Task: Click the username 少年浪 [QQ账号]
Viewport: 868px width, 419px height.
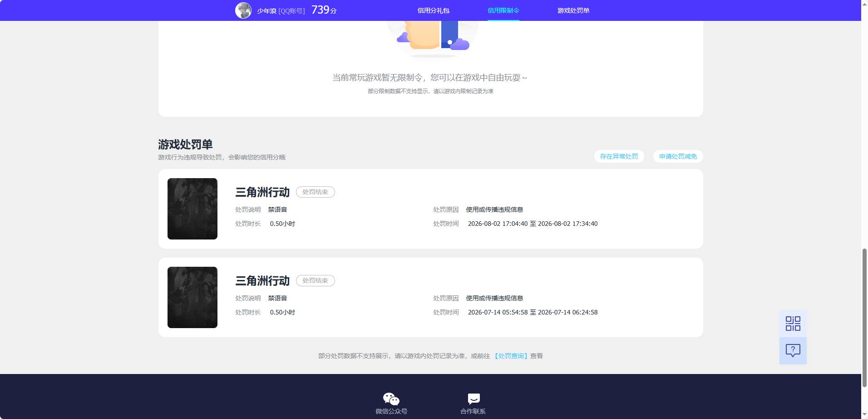Action: point(281,10)
